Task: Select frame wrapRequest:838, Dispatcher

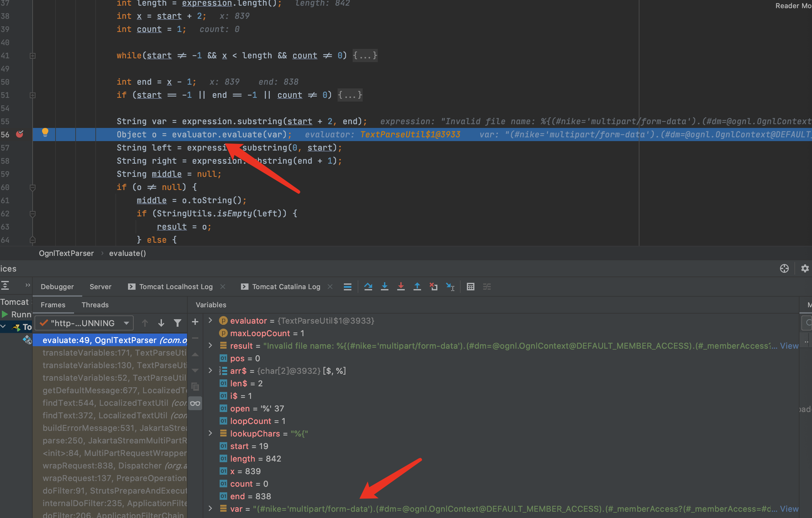Action: 110,465
